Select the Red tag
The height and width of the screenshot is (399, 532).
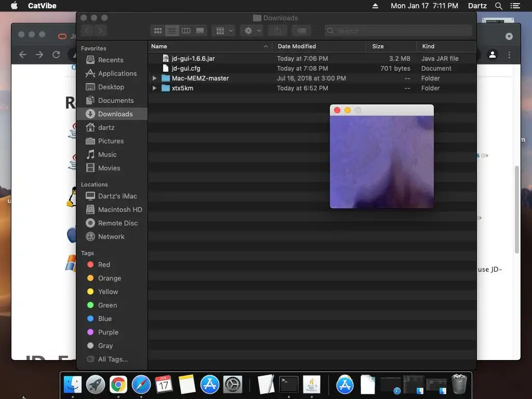[112, 264]
